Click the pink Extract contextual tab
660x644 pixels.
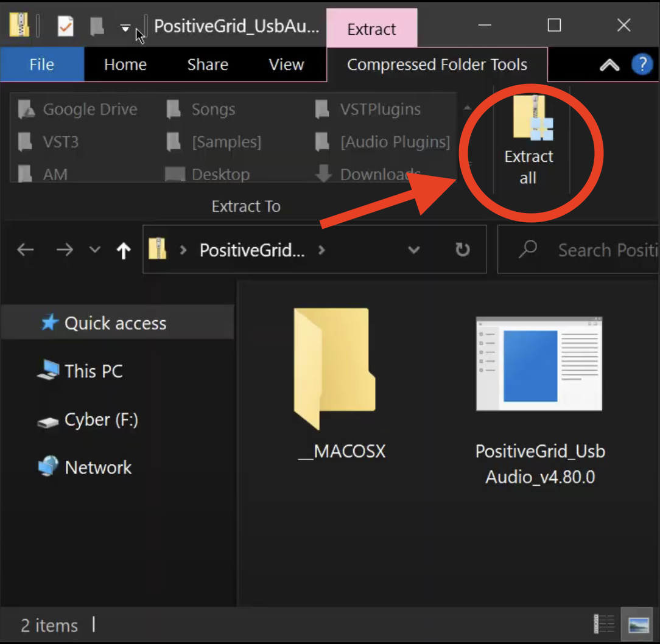coord(371,29)
